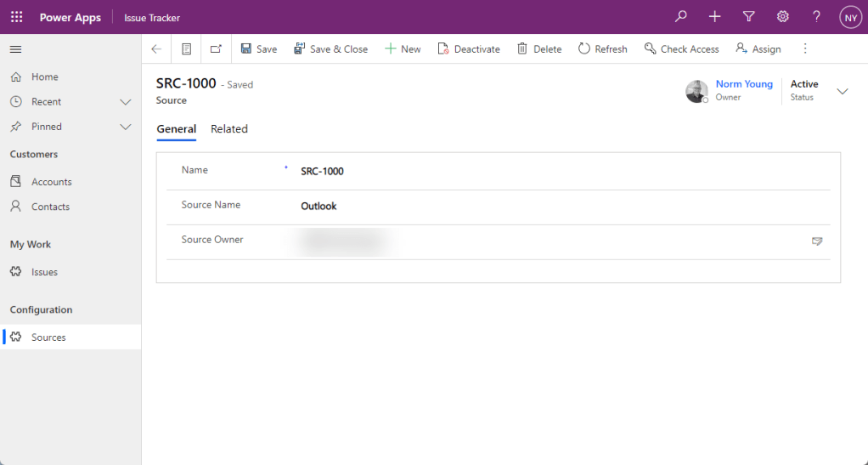Open the advanced find filter icon

click(748, 17)
